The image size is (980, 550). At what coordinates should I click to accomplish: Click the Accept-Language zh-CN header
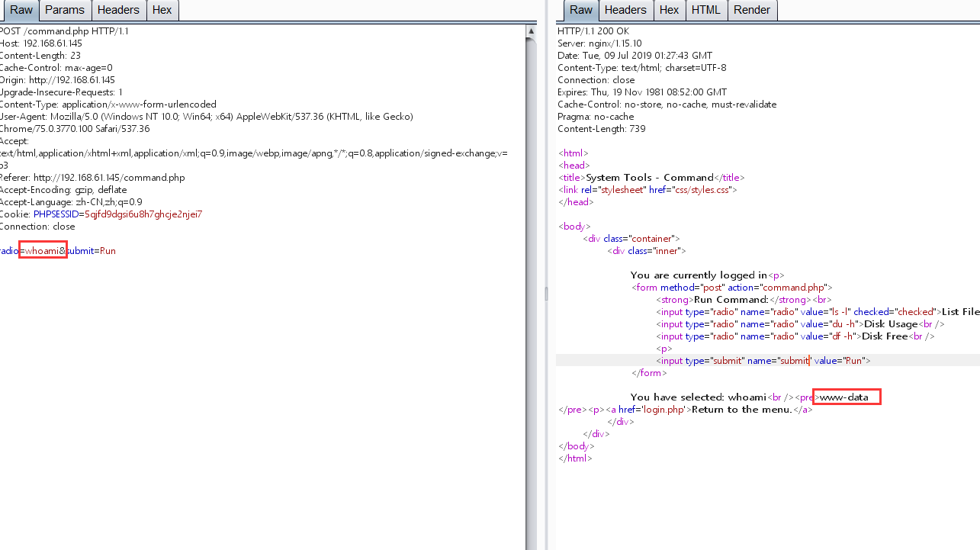click(x=71, y=202)
